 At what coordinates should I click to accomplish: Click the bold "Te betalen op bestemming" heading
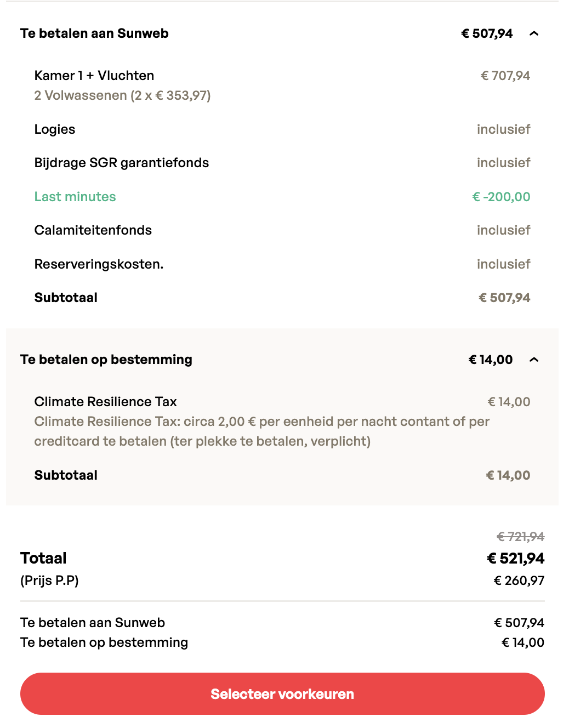point(106,360)
